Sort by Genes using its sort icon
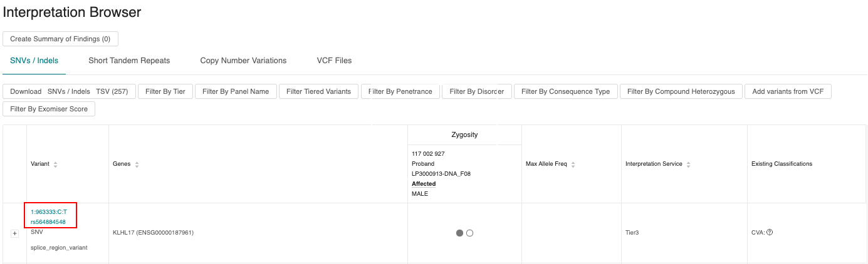868x264 pixels. coord(137,165)
